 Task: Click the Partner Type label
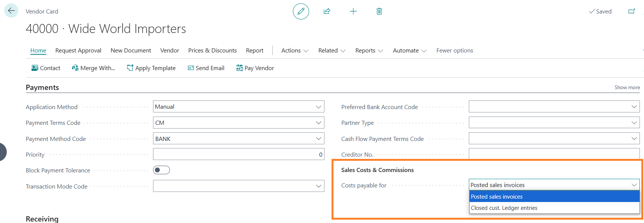[357, 123]
